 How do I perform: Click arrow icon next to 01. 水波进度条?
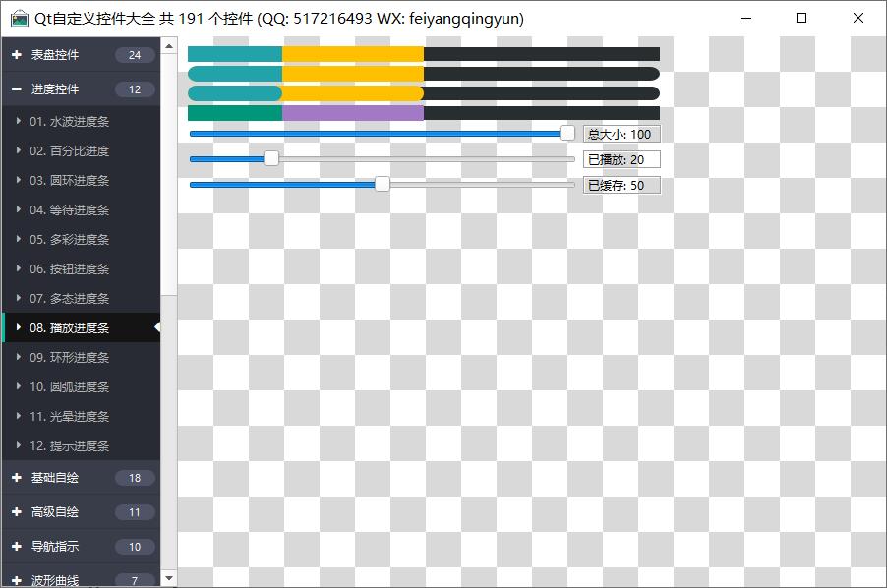[x=19, y=122]
